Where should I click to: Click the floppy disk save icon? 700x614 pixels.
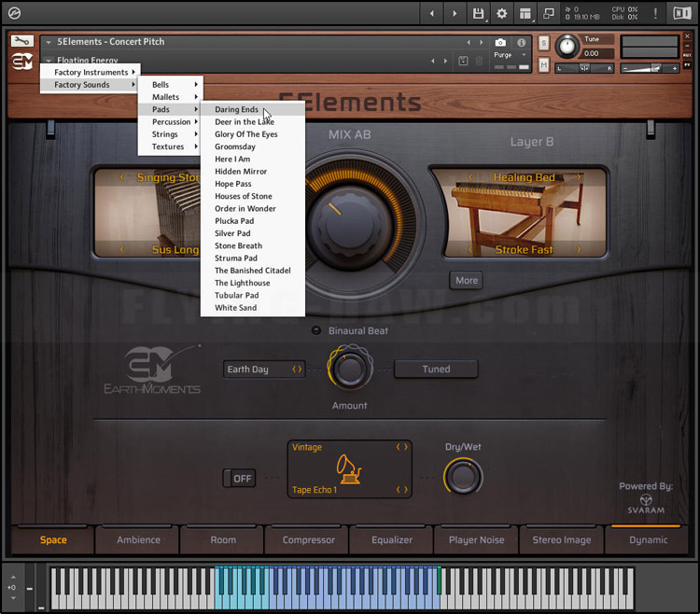(479, 13)
